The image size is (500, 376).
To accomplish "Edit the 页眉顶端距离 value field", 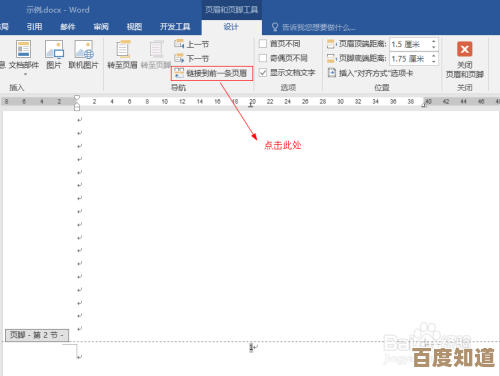I will [x=410, y=44].
